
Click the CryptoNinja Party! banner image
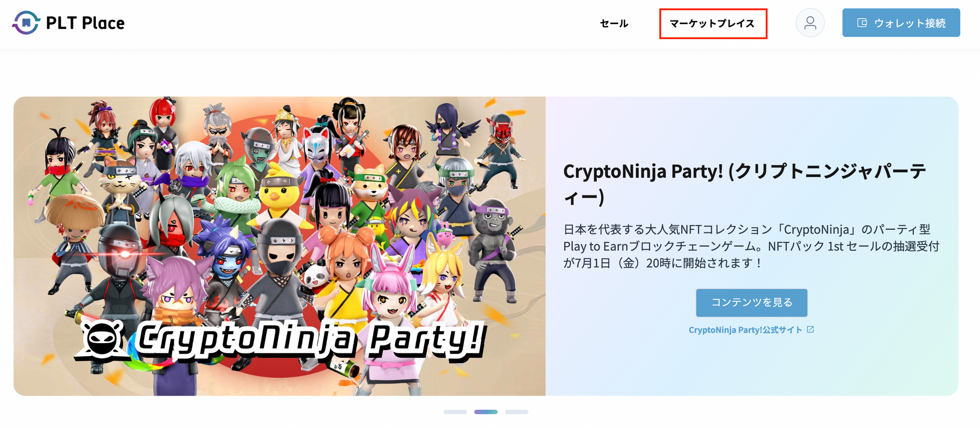click(279, 246)
